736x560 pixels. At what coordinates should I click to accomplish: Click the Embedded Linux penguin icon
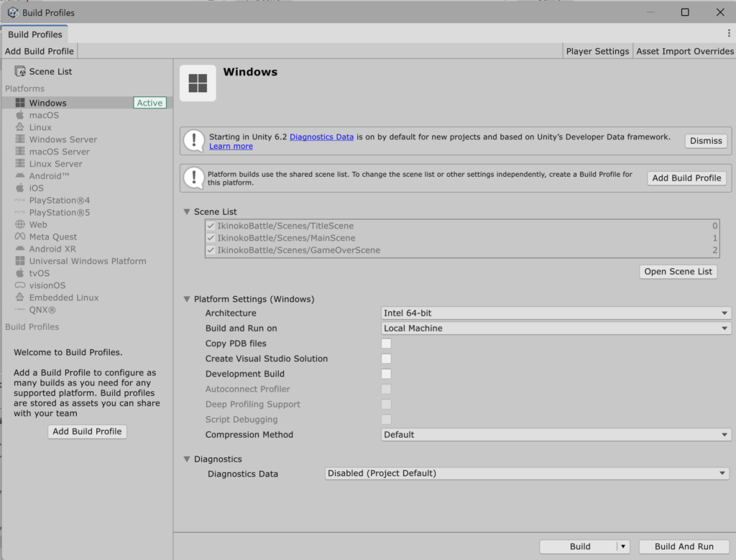coord(19,298)
